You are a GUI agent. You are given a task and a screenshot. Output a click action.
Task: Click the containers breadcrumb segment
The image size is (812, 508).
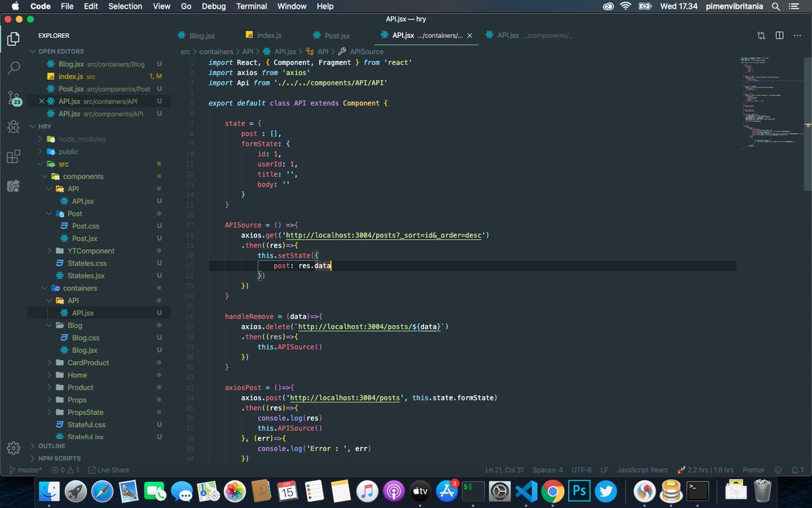(216, 51)
